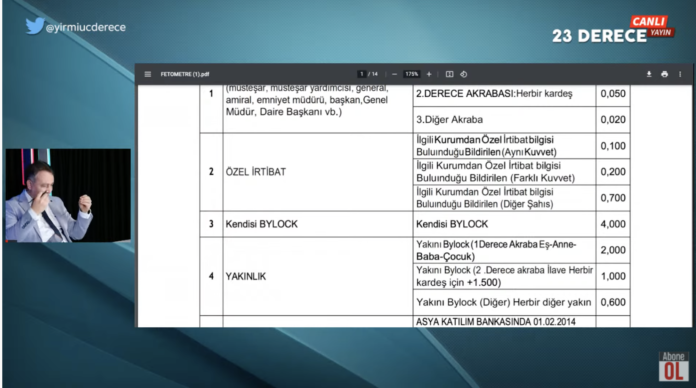696x388 pixels.
Task: Toggle the fit to page icon
Action: (449, 74)
